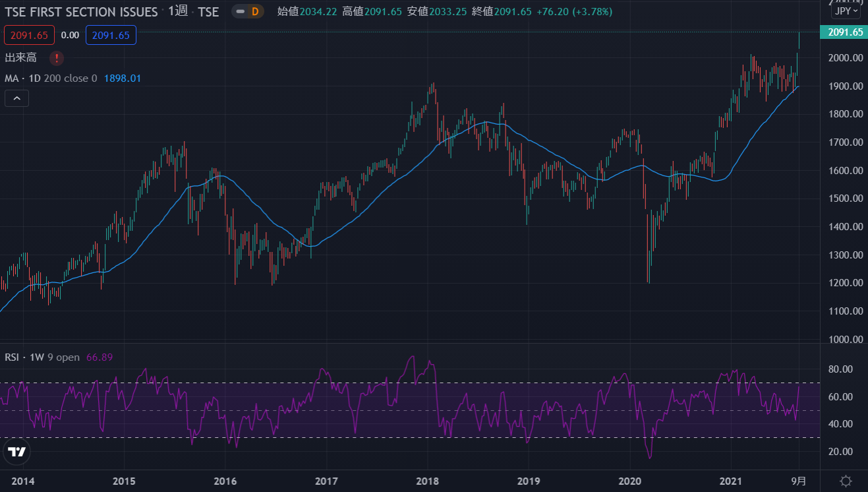Click the 2000.00 price axis label
Viewport: 868px width, 492px height.
[x=845, y=58]
